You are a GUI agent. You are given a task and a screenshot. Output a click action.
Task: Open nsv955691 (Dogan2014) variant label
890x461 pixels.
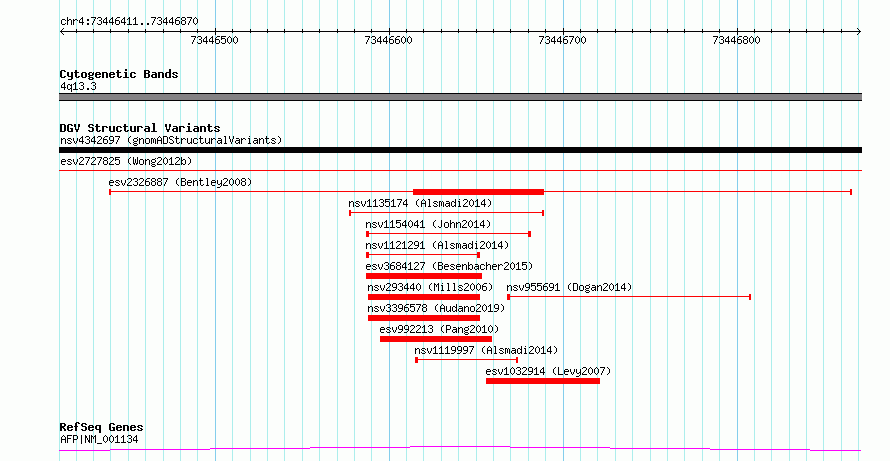point(569,287)
